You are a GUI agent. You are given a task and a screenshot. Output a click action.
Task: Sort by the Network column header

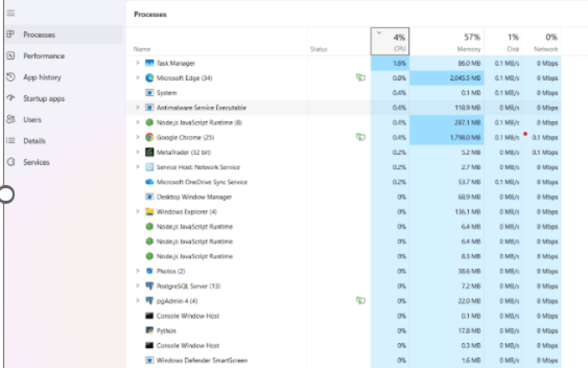[x=542, y=41]
